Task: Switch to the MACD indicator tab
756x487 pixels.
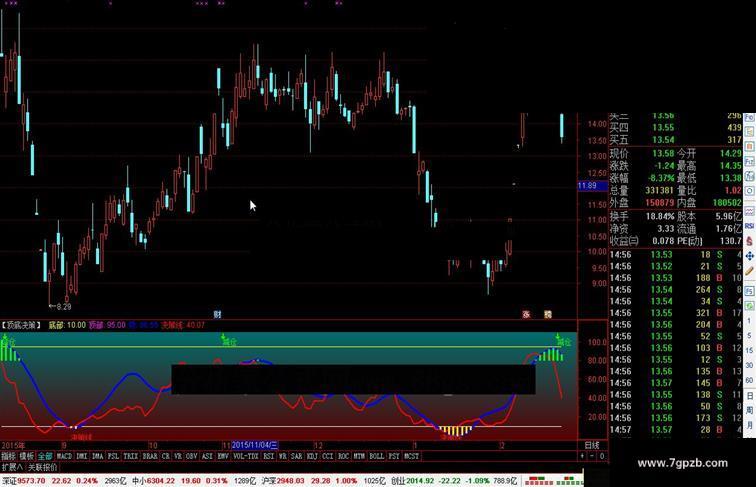Action: point(64,456)
